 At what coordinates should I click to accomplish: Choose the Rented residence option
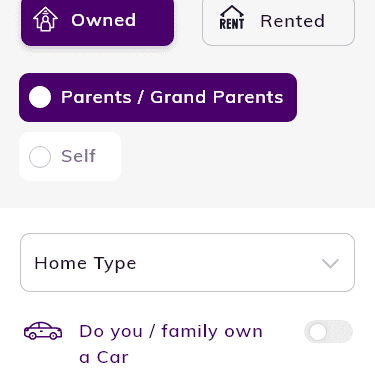tap(278, 21)
